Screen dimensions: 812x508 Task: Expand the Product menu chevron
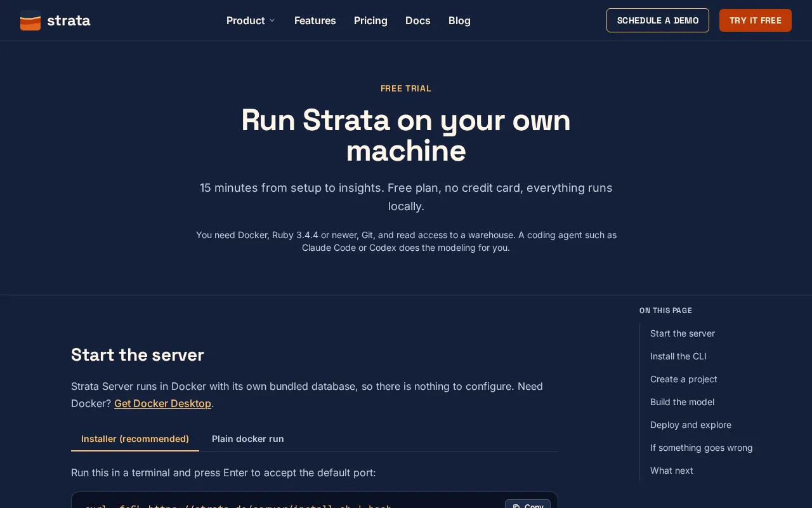pos(272,20)
